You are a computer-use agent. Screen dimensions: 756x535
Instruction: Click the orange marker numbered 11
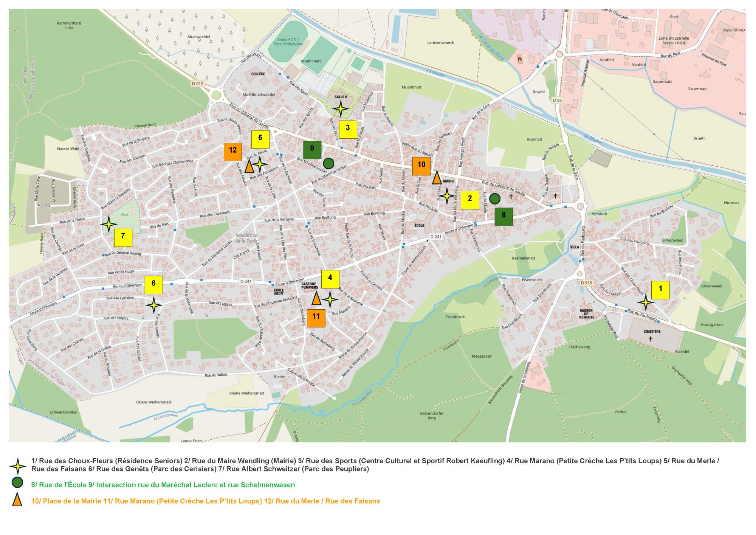pos(316,318)
